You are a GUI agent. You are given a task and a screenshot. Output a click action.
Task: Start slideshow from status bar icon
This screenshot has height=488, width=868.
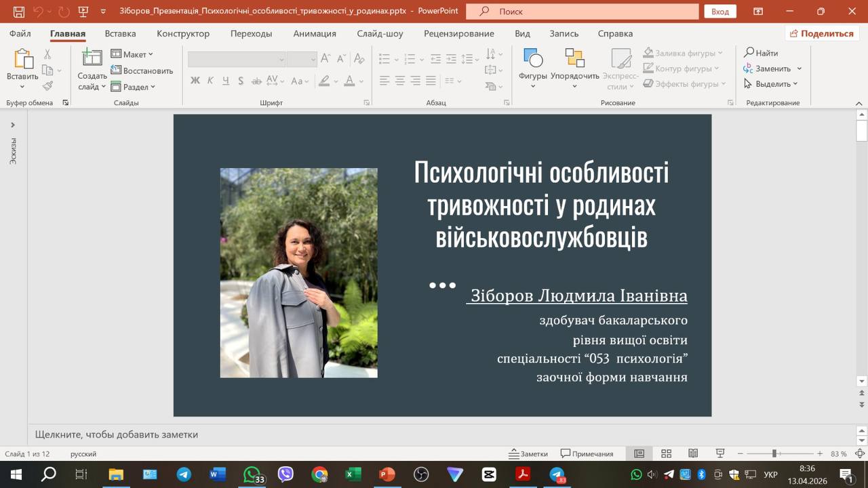(719, 453)
